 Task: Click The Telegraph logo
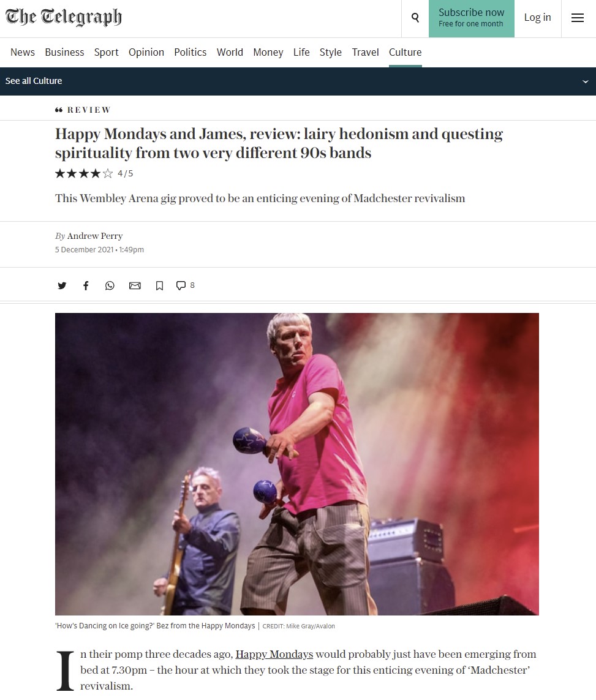[x=63, y=17]
